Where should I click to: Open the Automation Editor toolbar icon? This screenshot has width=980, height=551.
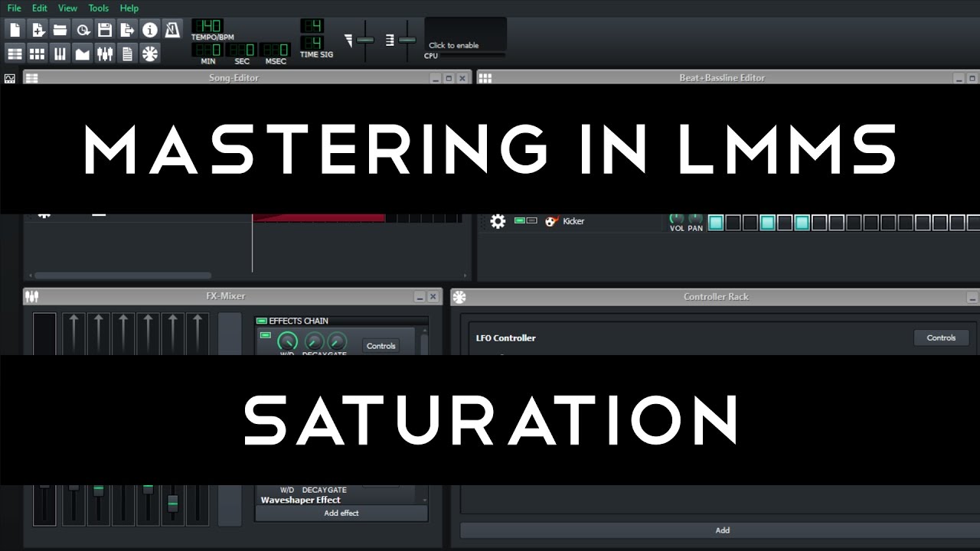point(83,53)
